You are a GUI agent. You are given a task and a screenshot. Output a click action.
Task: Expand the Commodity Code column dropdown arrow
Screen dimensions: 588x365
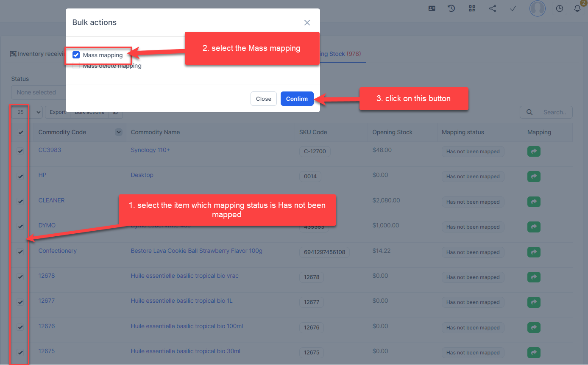(x=119, y=132)
